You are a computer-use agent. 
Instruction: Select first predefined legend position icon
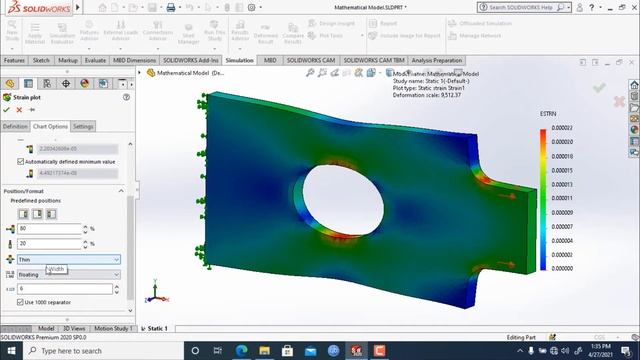[24, 214]
